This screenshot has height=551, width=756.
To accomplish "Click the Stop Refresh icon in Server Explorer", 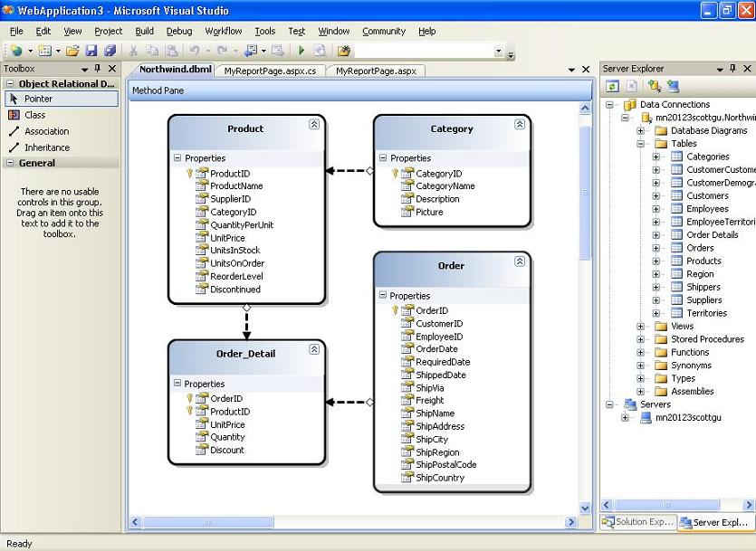I will click(x=632, y=86).
